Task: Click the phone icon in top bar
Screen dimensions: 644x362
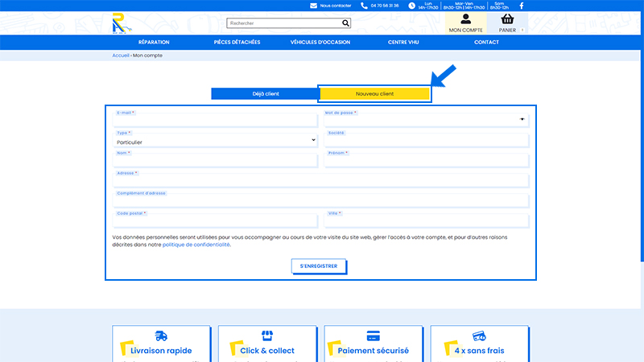Action: (364, 6)
